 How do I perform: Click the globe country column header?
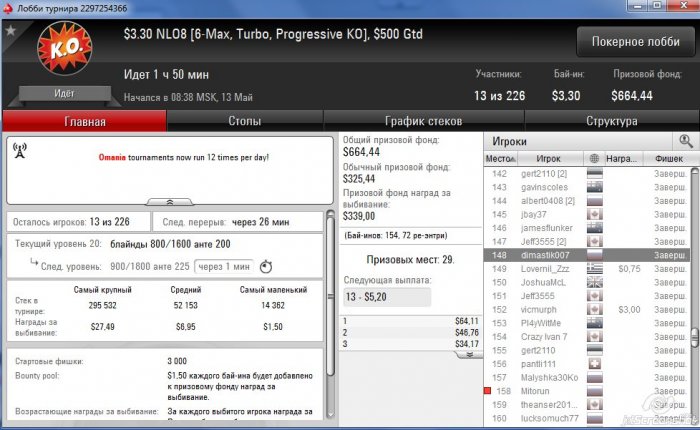click(x=594, y=159)
